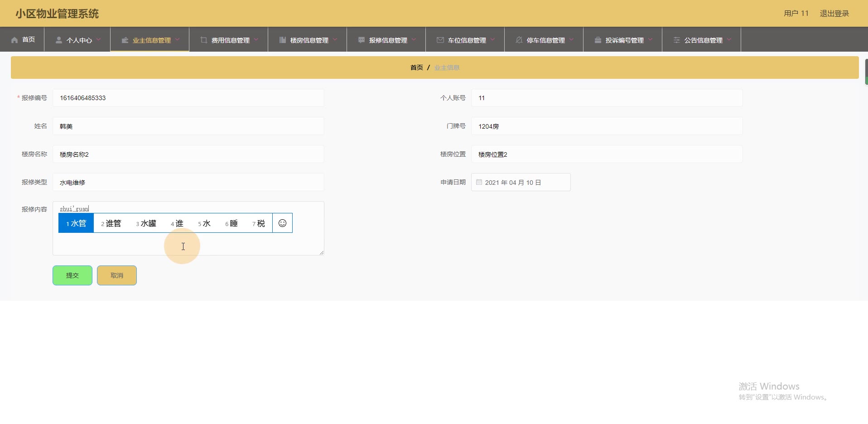Click the 报修类型 input field
The height and width of the screenshot is (424, 868).
(x=188, y=182)
